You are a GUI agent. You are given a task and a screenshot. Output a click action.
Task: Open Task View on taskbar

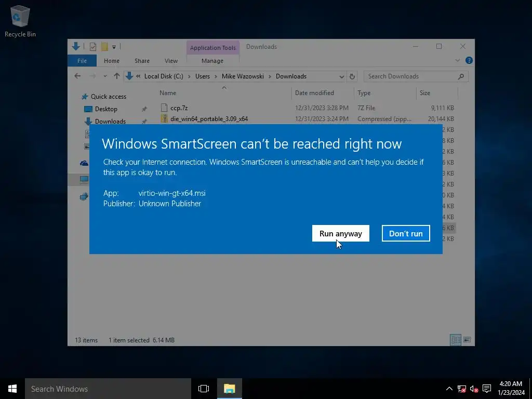coord(204,389)
